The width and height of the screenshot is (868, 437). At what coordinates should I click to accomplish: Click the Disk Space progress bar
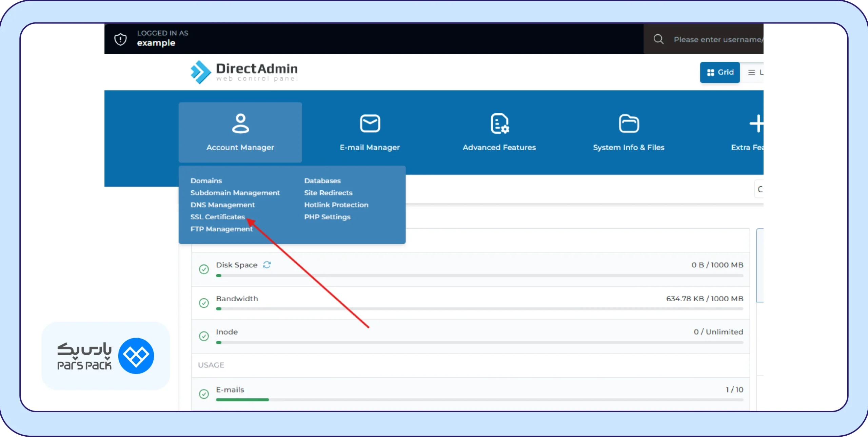(x=479, y=275)
